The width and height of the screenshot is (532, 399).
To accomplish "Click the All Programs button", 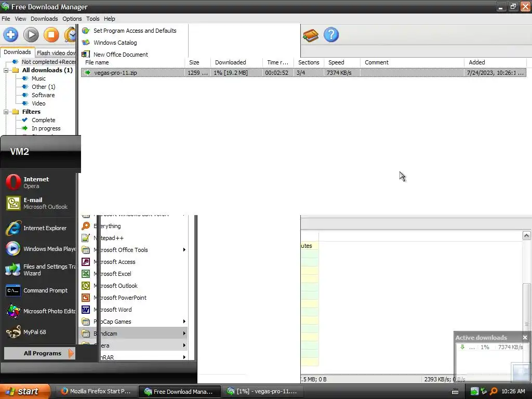I will [39, 353].
